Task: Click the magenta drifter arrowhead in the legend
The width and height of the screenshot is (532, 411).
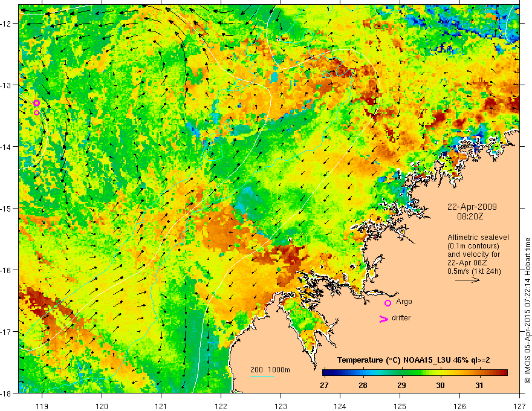Action: pyautogui.click(x=383, y=319)
